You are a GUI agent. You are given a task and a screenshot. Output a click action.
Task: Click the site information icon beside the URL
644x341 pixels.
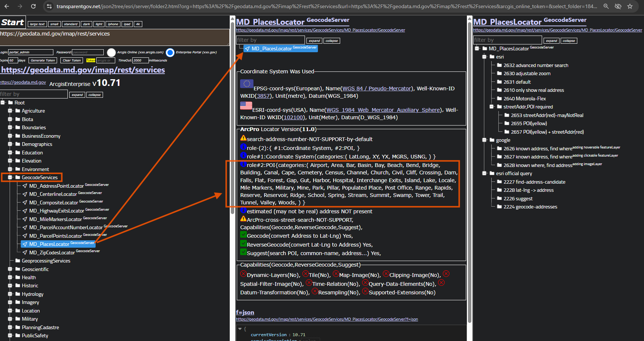49,6
